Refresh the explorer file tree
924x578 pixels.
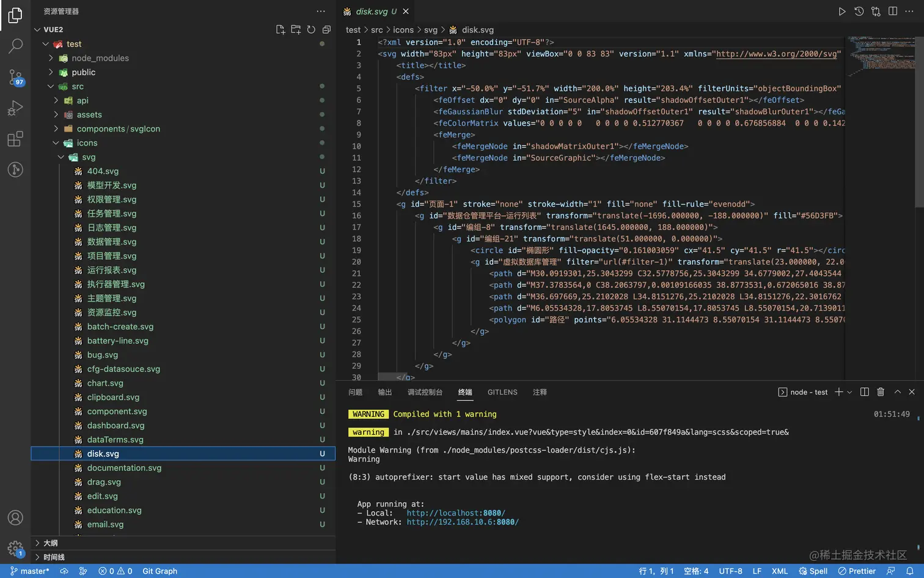(x=311, y=29)
